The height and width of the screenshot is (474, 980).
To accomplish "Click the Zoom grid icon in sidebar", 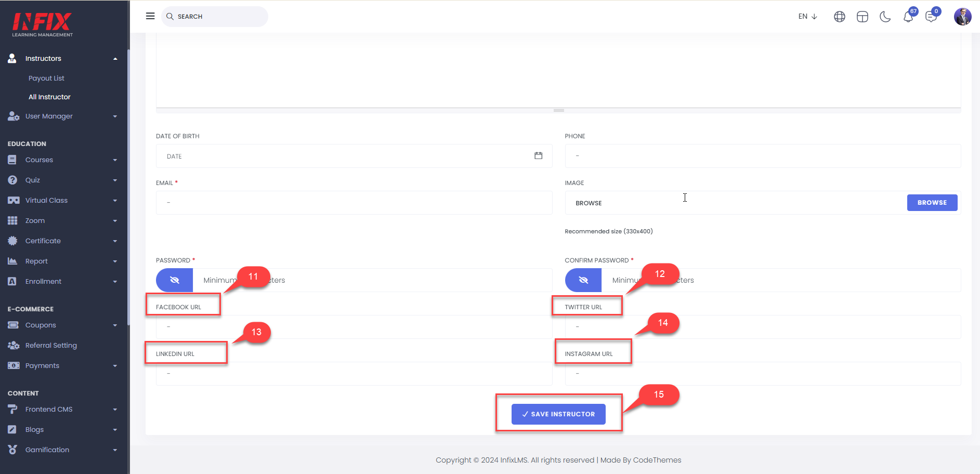I will pyautogui.click(x=12, y=220).
